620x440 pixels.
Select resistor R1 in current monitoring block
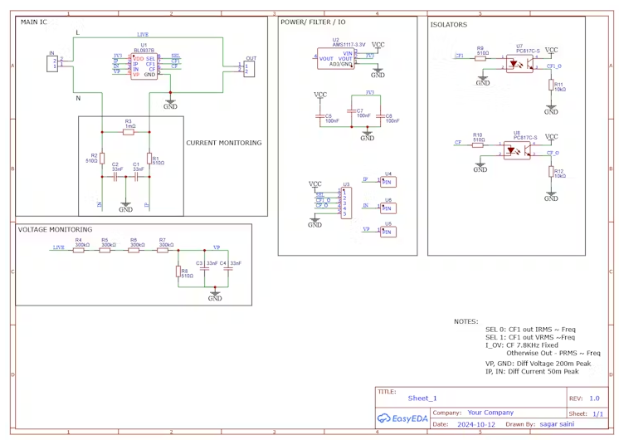tap(149, 158)
